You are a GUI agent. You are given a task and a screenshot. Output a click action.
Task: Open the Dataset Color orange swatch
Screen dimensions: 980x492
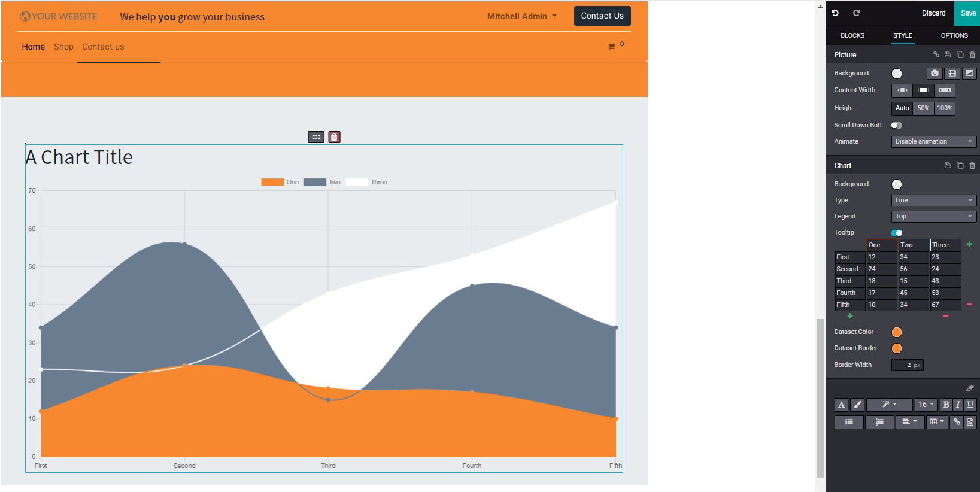click(x=896, y=332)
